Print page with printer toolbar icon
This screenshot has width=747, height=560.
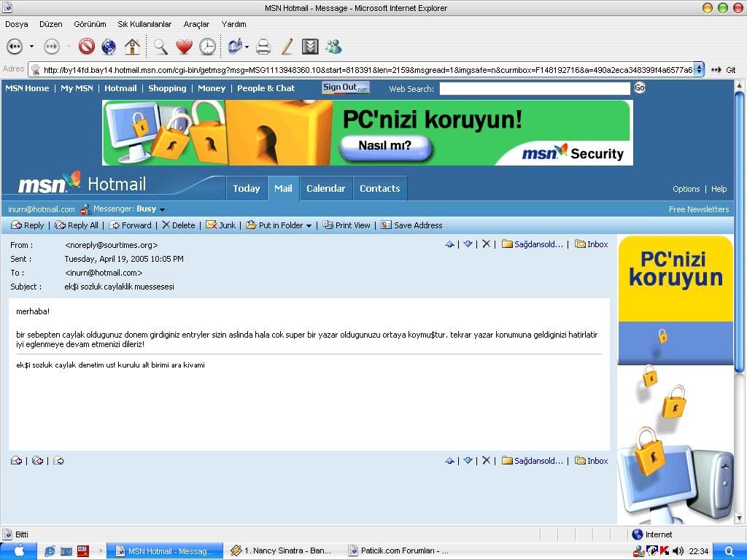(263, 47)
